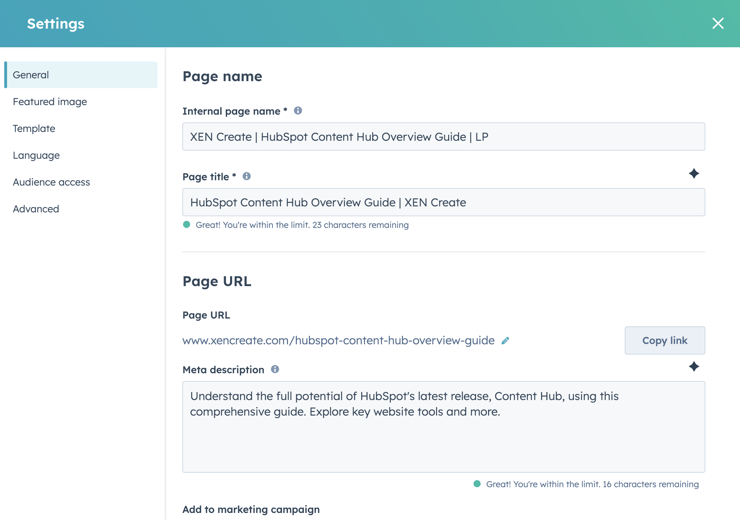Open Featured image settings section
The height and width of the screenshot is (520, 740).
pyautogui.click(x=50, y=102)
